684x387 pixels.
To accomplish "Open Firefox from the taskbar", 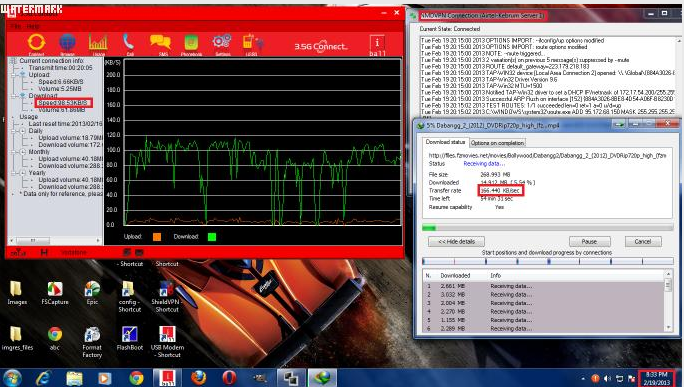I will (198, 377).
